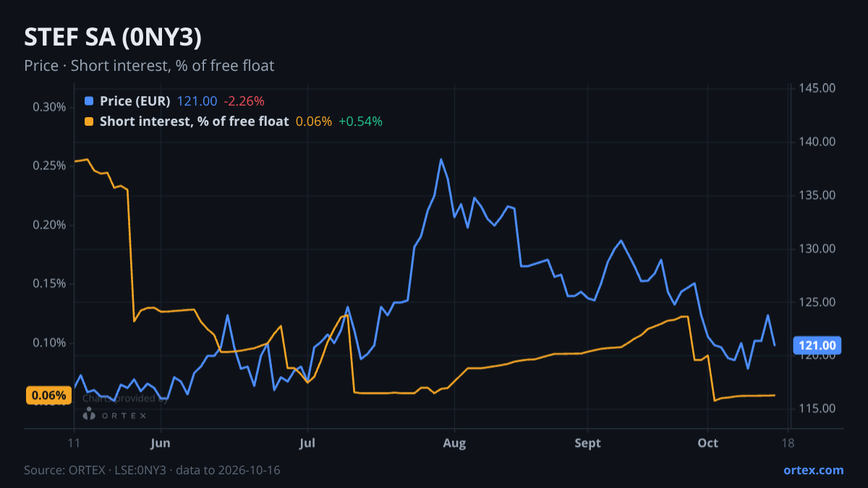This screenshot has width=868, height=488.
Task: Open the ortex.com link
Action: tap(814, 470)
